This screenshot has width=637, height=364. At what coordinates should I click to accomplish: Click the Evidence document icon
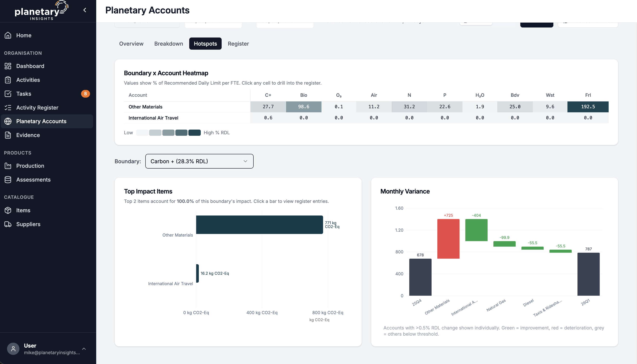[8, 135]
